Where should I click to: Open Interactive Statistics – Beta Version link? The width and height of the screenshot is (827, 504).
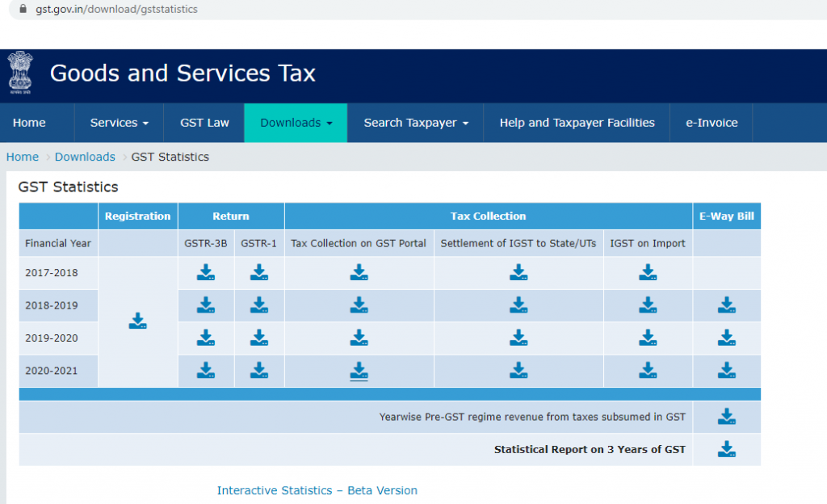click(x=317, y=490)
